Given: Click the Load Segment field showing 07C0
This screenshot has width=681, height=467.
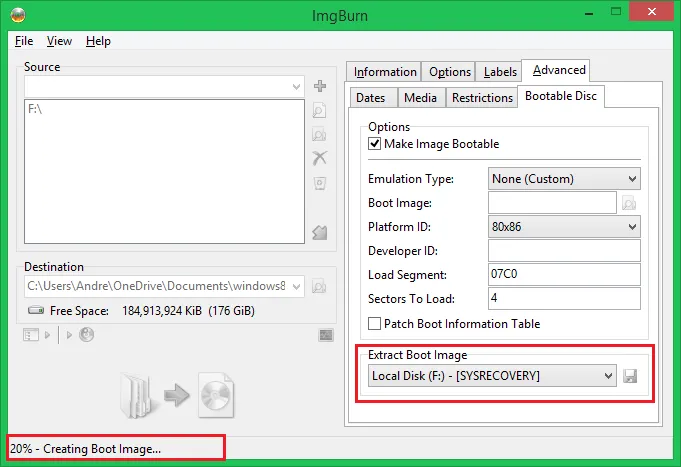Looking at the screenshot, I should coord(564,275).
